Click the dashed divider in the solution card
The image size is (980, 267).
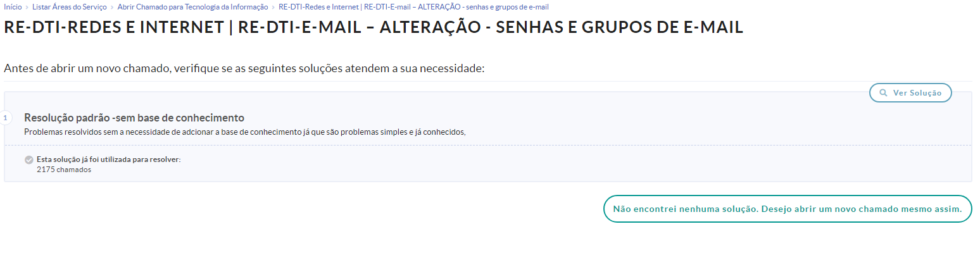[x=487, y=146]
